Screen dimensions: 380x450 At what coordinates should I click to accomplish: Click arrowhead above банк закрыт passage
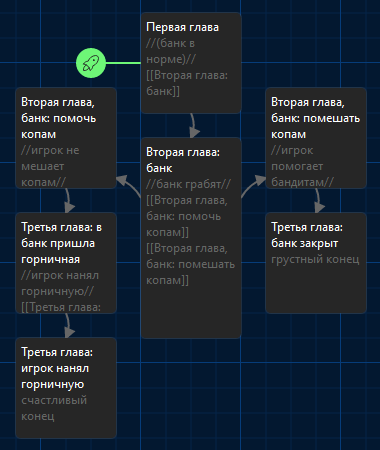pyautogui.click(x=319, y=207)
